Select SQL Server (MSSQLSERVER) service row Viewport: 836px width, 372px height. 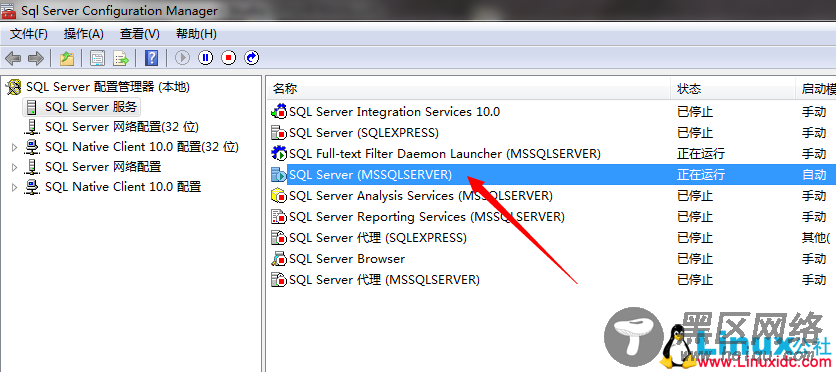click(551, 174)
